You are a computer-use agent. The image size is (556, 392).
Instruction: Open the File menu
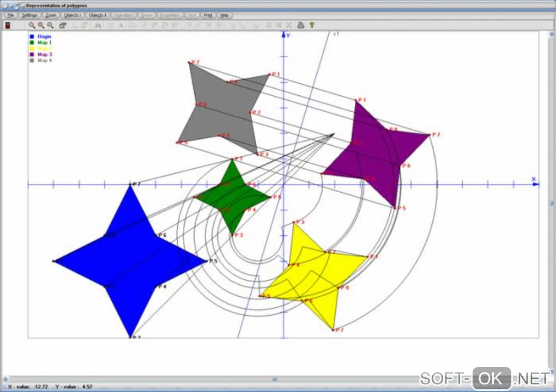pos(11,16)
